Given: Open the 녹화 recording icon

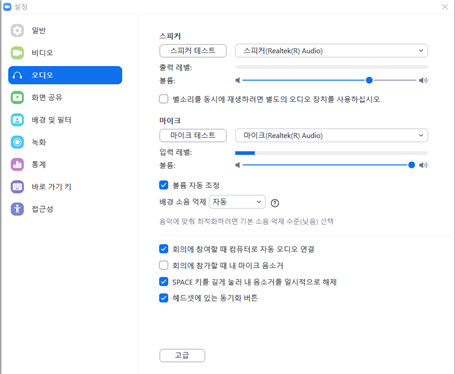Looking at the screenshot, I should click(17, 142).
